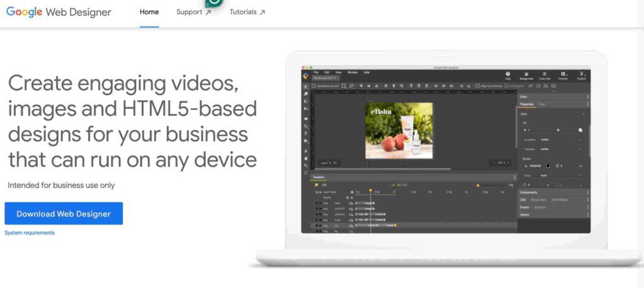Click the black border color swatch

[x=548, y=166]
